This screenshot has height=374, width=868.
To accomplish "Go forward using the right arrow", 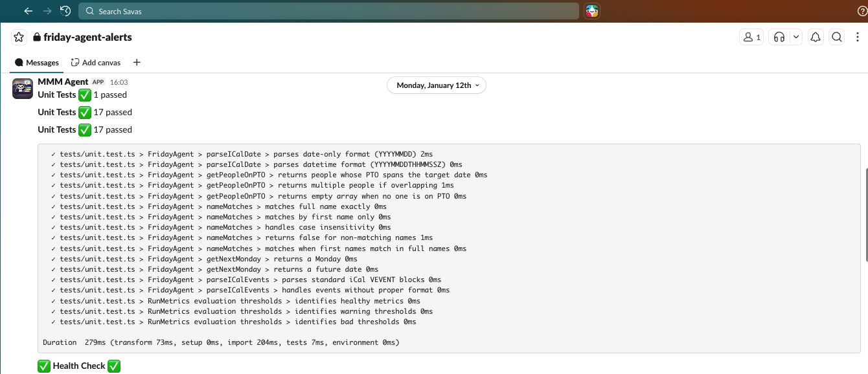I will point(47,11).
